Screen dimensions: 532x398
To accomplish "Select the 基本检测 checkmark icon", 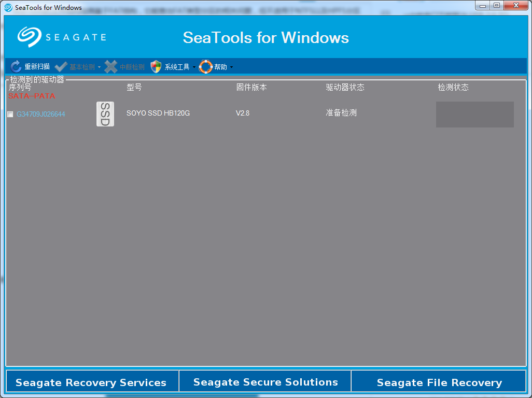I will 61,66.
